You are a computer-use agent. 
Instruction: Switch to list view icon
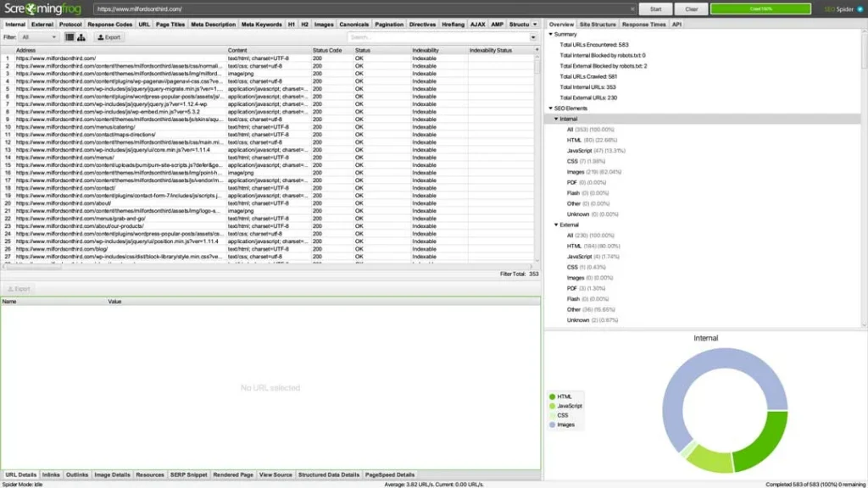pos(70,37)
